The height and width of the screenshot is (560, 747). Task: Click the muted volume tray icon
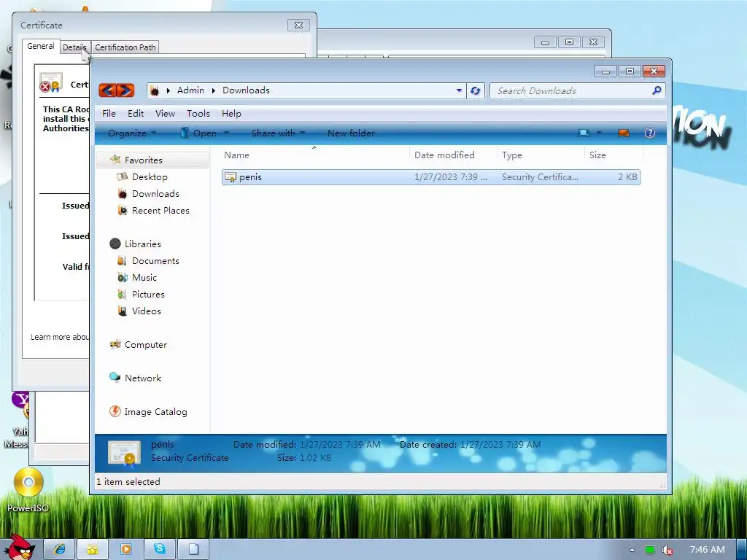coord(667,550)
